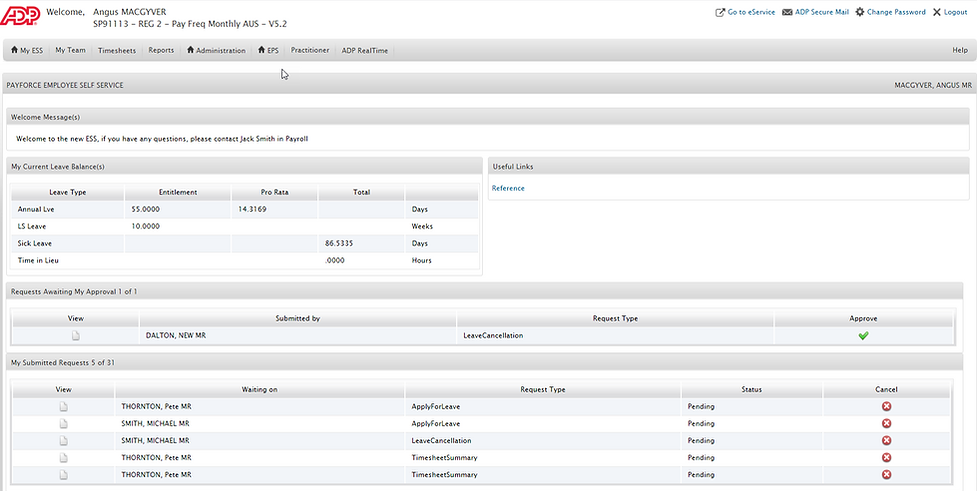View document icon for SMITH ApplyForLeave request
The width and height of the screenshot is (977, 491).
click(64, 424)
